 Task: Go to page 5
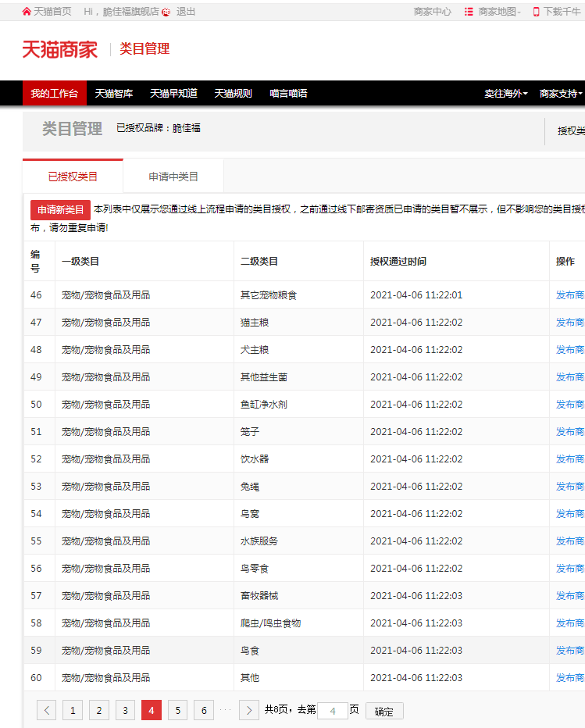pos(178,710)
